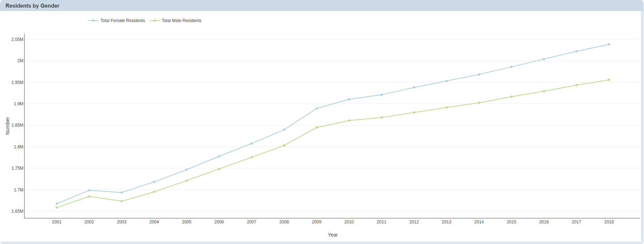
Task: Click the Residents by Gender panel title
Action: click(x=32, y=6)
